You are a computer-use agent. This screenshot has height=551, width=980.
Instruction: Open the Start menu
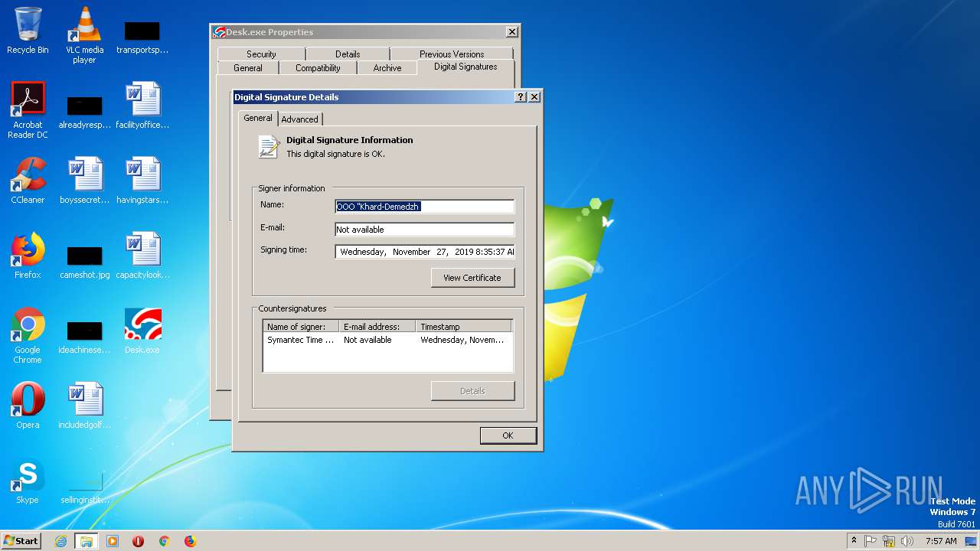tap(21, 541)
